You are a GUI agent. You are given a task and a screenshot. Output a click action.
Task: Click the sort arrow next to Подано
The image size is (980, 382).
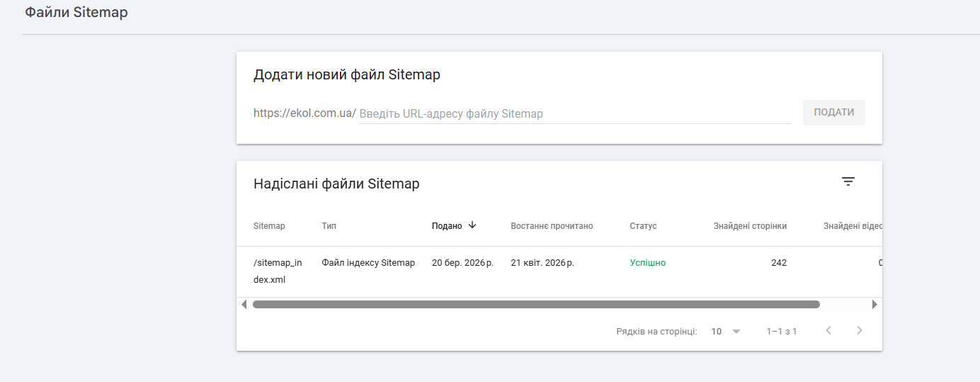tap(472, 225)
